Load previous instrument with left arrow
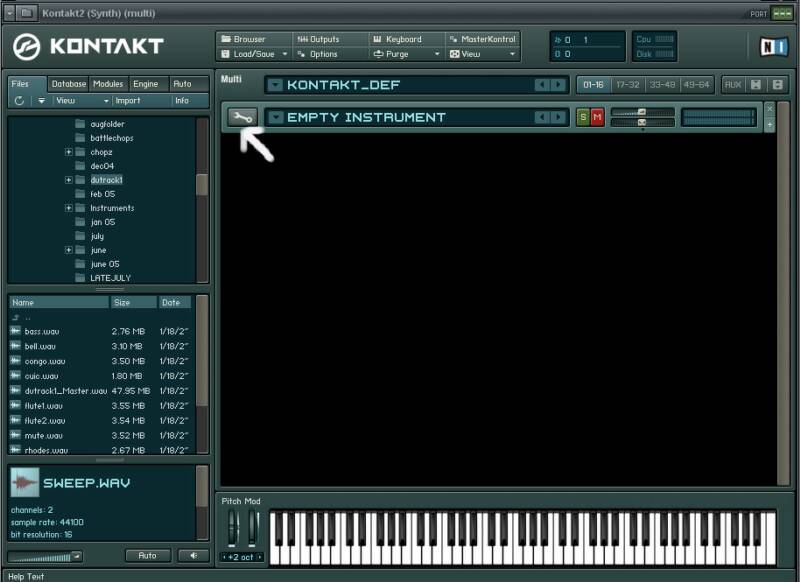 (542, 117)
